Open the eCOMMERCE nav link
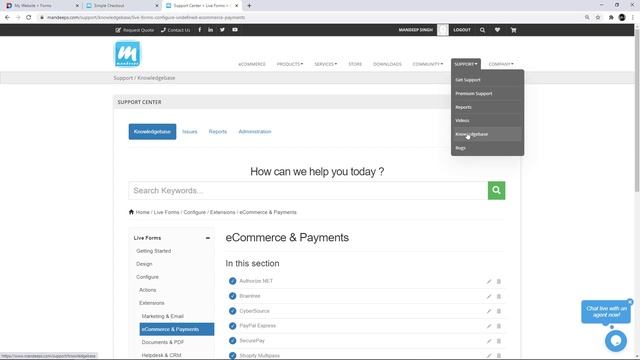 coord(252,64)
